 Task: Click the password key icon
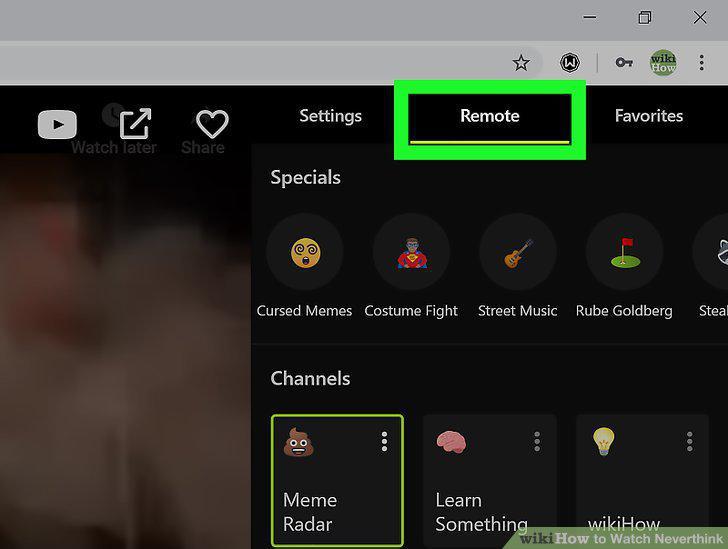pos(624,62)
